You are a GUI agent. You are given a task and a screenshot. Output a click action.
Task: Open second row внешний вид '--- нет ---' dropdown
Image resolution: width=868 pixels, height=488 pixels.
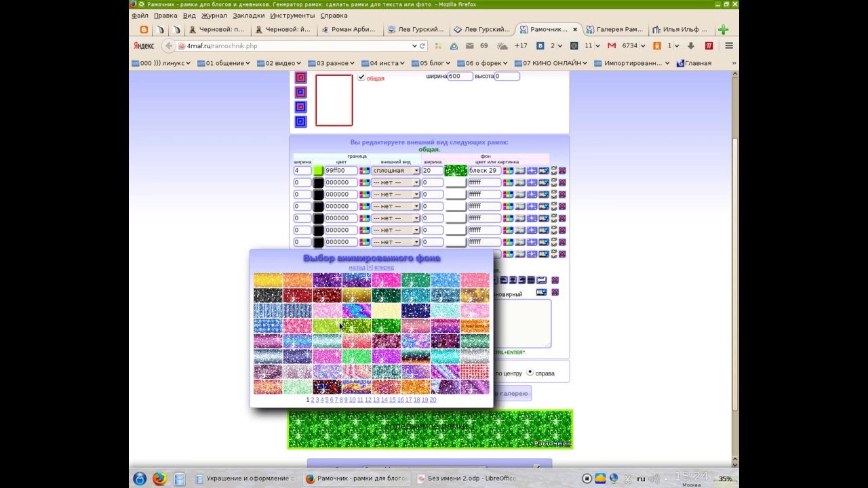[x=395, y=182]
